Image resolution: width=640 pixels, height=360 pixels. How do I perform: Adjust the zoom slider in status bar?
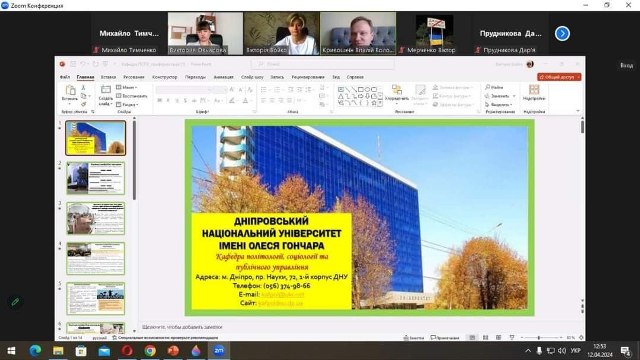539,338
